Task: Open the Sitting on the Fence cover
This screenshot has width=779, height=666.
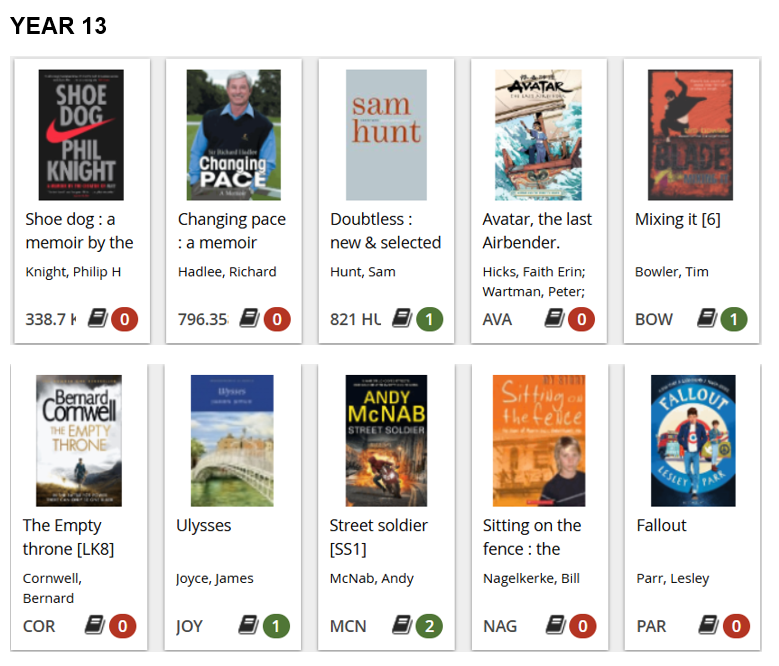Action: click(x=539, y=441)
